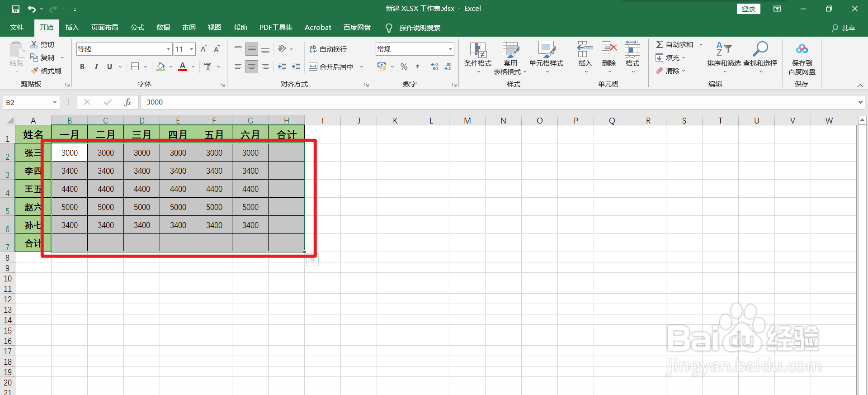Open Cell Styles (单元格样式)
The image size is (868, 395).
click(x=547, y=58)
